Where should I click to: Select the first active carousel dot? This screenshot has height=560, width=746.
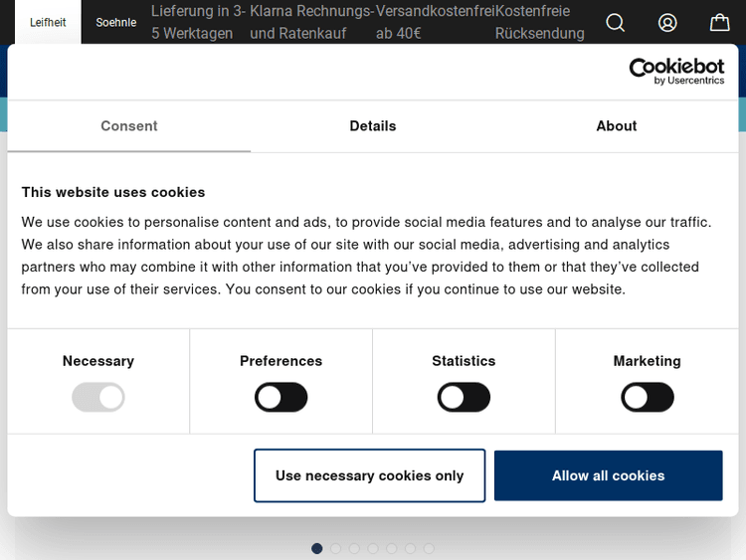[317, 548]
